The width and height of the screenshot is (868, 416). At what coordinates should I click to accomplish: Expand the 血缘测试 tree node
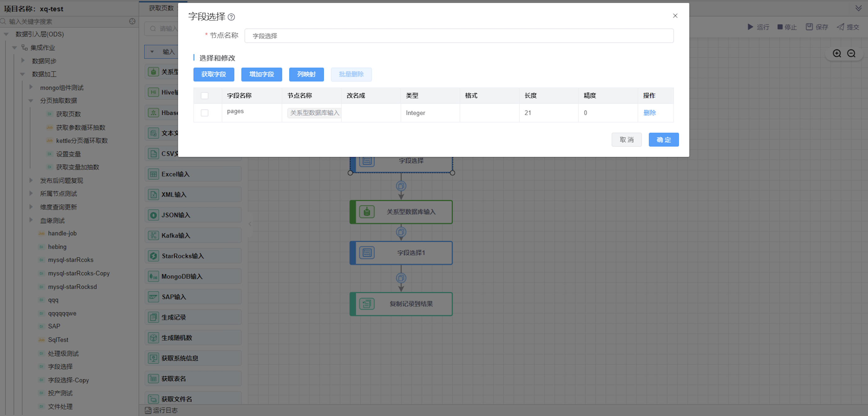tap(31, 220)
